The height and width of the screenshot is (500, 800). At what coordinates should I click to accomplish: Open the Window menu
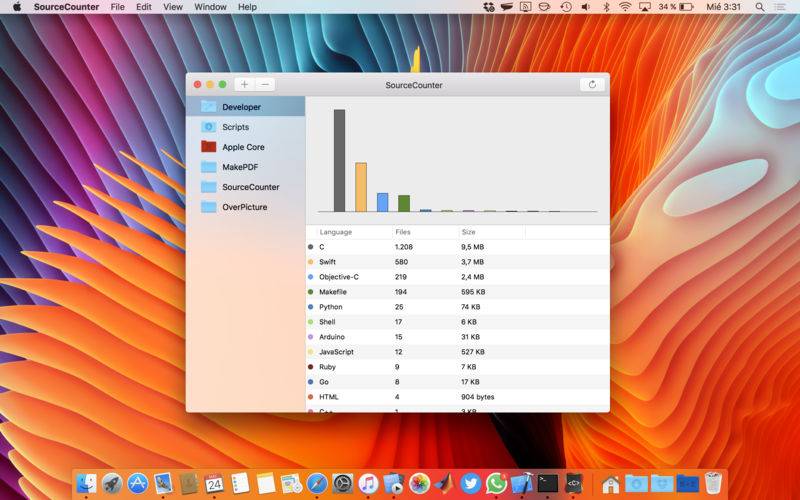coord(210,7)
